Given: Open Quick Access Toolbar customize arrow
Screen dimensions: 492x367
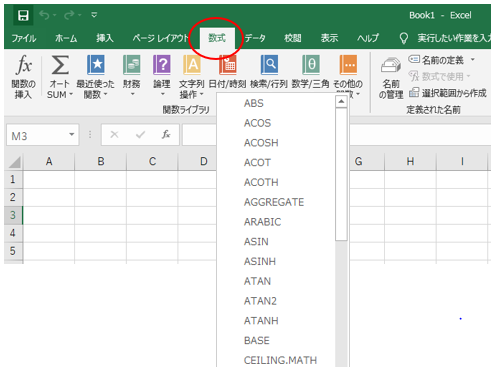Looking at the screenshot, I should click(x=94, y=15).
